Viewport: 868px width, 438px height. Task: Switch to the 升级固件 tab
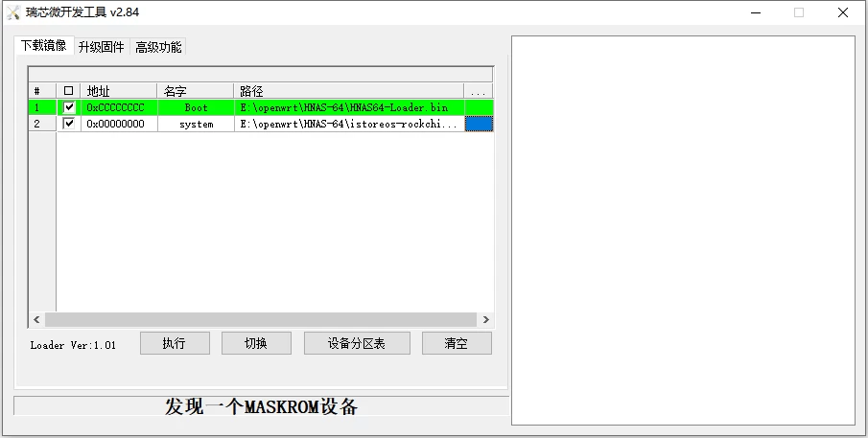point(102,47)
